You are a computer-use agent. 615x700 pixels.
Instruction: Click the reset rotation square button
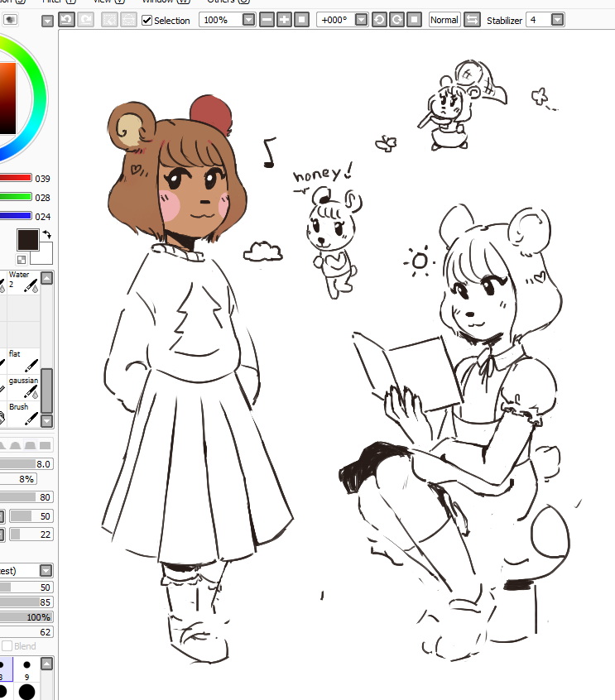(x=415, y=20)
